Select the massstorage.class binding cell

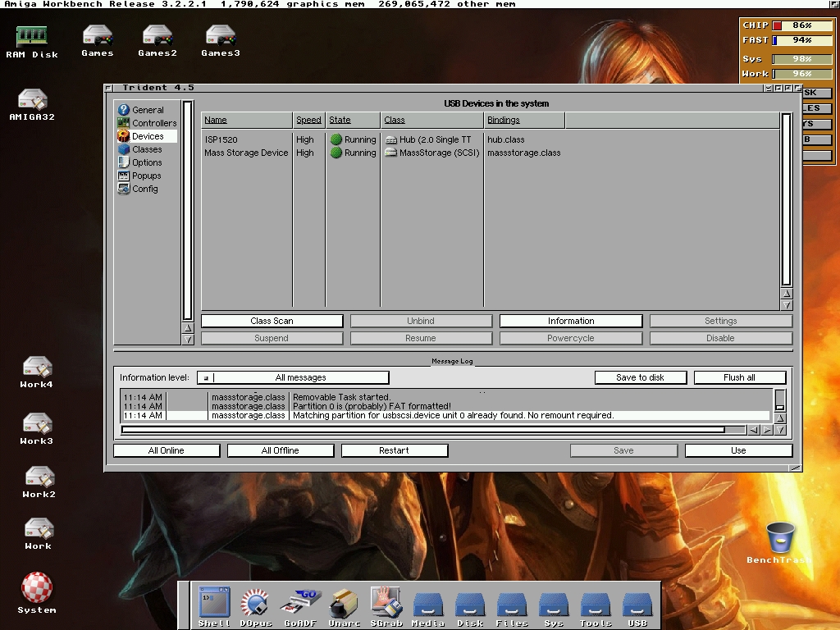tap(524, 153)
